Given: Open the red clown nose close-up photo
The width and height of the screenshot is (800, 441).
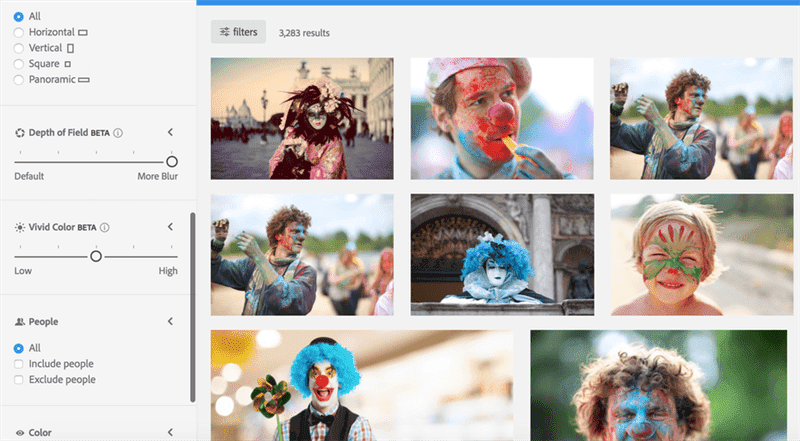Looking at the screenshot, I should [502, 118].
